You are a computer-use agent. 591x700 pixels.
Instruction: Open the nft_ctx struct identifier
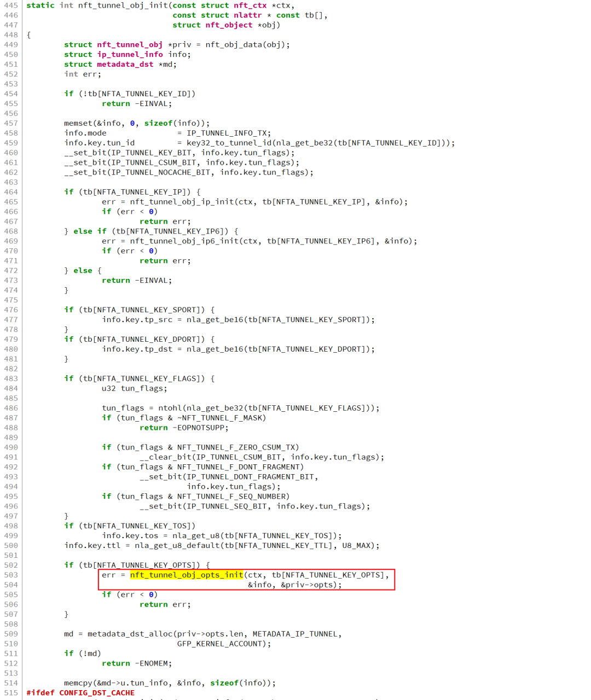pos(251,5)
